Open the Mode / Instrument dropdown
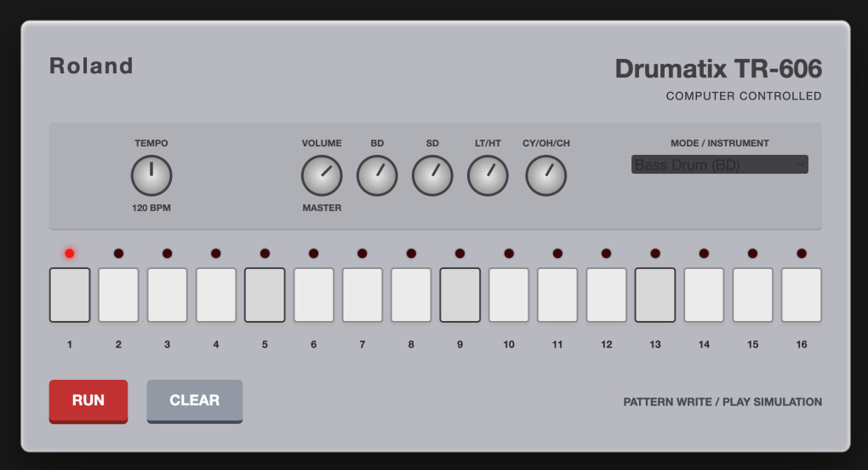This screenshot has width=868, height=470. pos(720,164)
